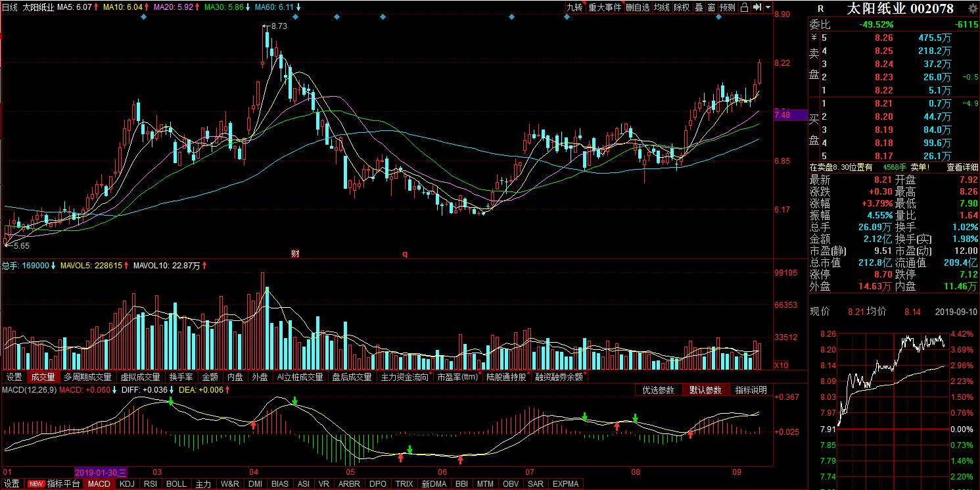Click the highlighted 2019-01-30,三 date label
Viewport: 980px width, 490px height.
[101, 472]
